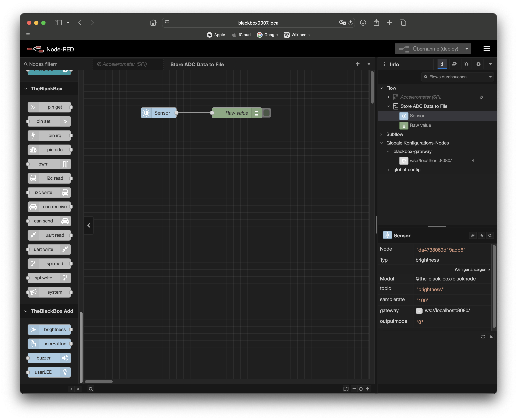517x420 pixels.
Task: Zoom in the flow canvas
Action: pos(368,389)
